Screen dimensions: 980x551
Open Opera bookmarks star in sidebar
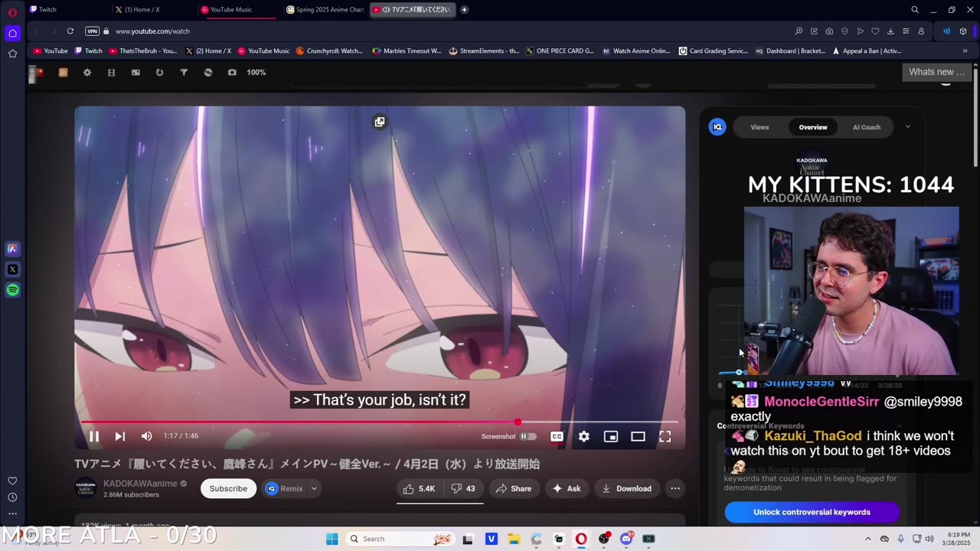(x=12, y=54)
